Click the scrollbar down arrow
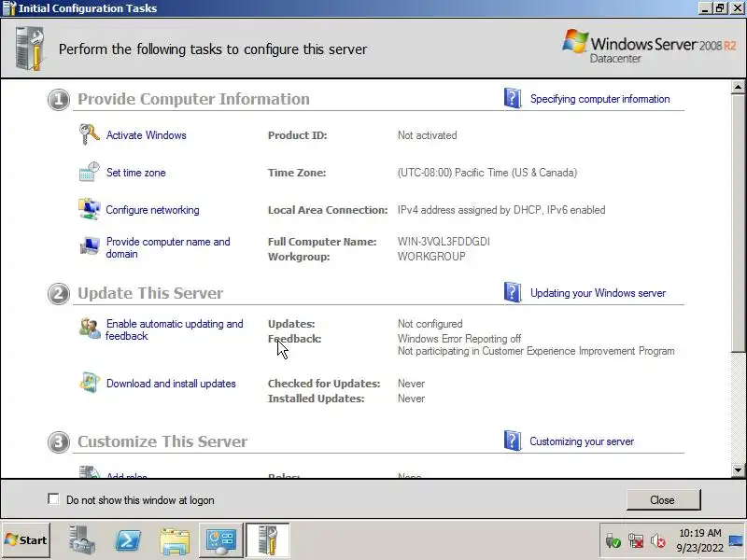The image size is (747, 560). 738,470
